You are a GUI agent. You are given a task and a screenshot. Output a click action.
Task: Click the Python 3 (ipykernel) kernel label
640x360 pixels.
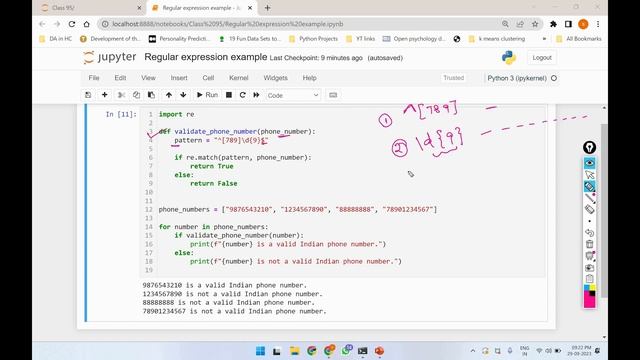(517, 78)
